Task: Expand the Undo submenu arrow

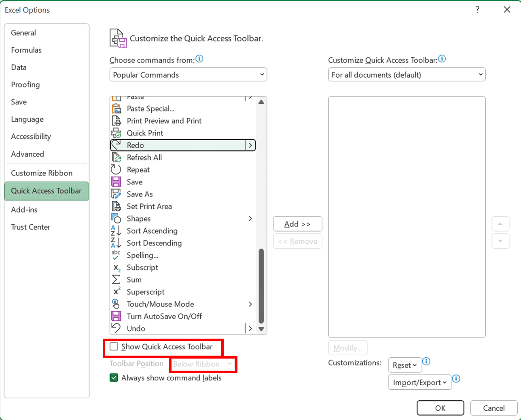Action: tap(250, 328)
